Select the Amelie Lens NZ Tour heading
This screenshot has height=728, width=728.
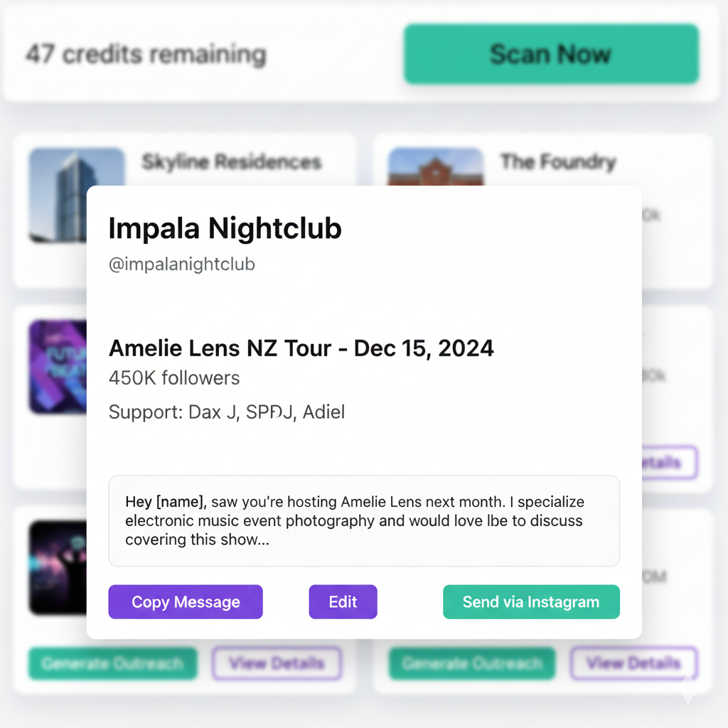[x=301, y=348]
